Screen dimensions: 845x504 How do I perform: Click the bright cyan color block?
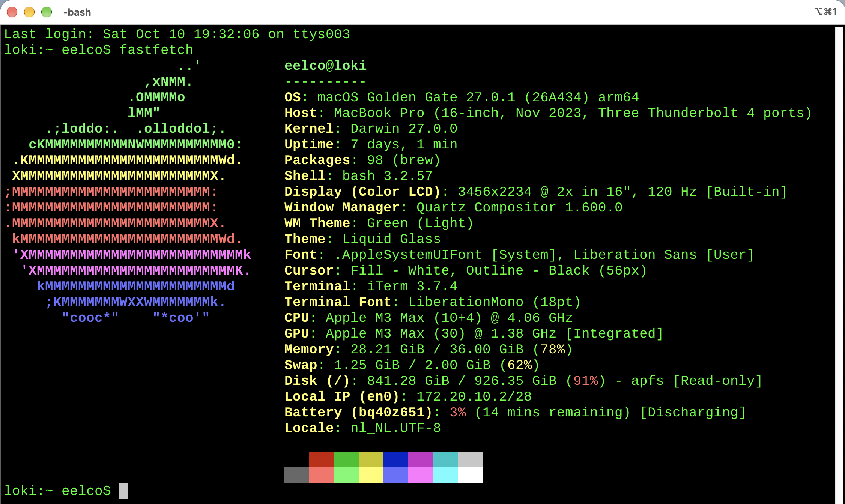pyautogui.click(x=445, y=475)
